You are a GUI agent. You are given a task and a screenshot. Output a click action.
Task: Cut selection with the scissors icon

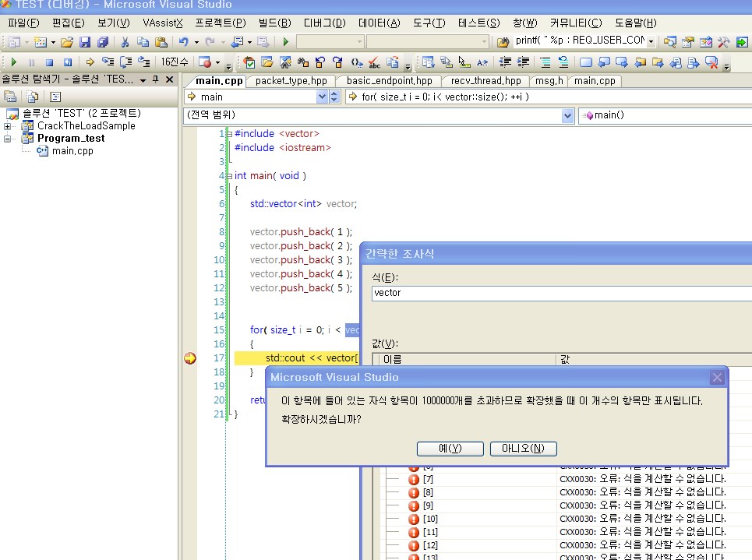pyautogui.click(x=125, y=42)
